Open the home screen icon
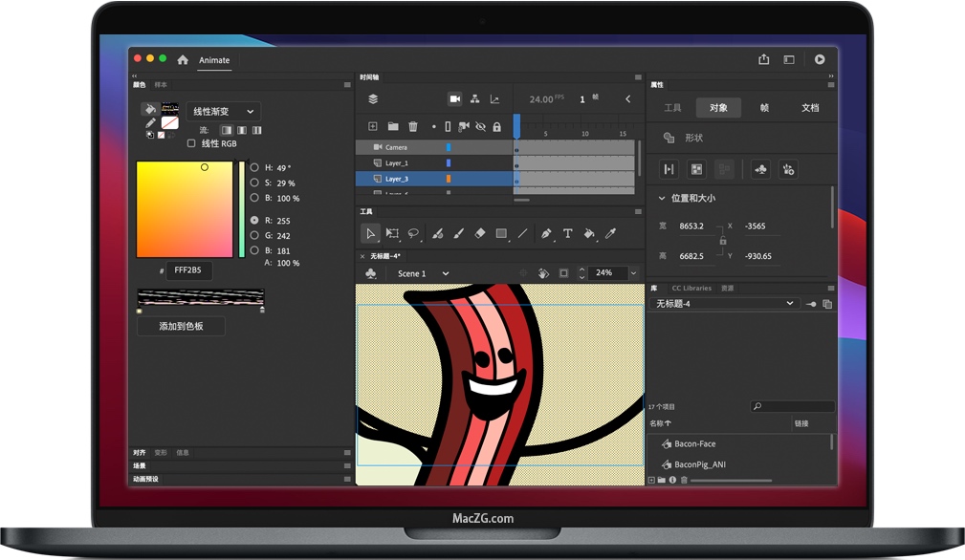 click(x=183, y=59)
